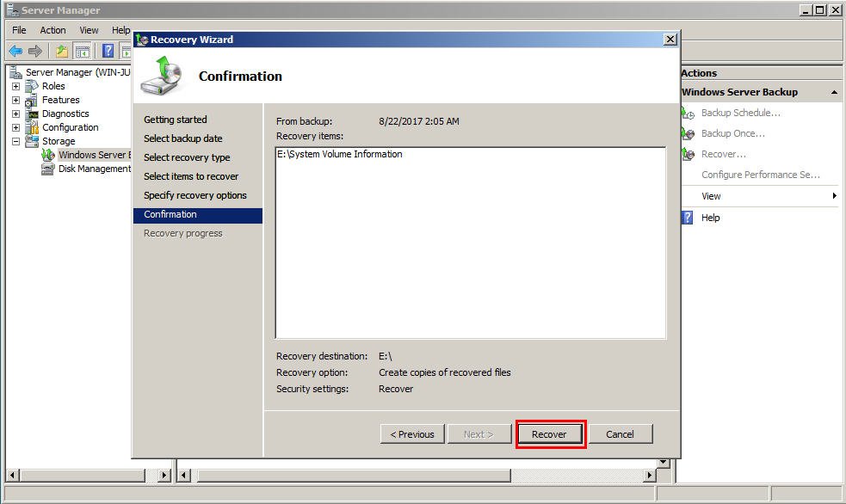Click the Server Manager title bar icon
Screen dimensions: 846x504
(x=12, y=10)
